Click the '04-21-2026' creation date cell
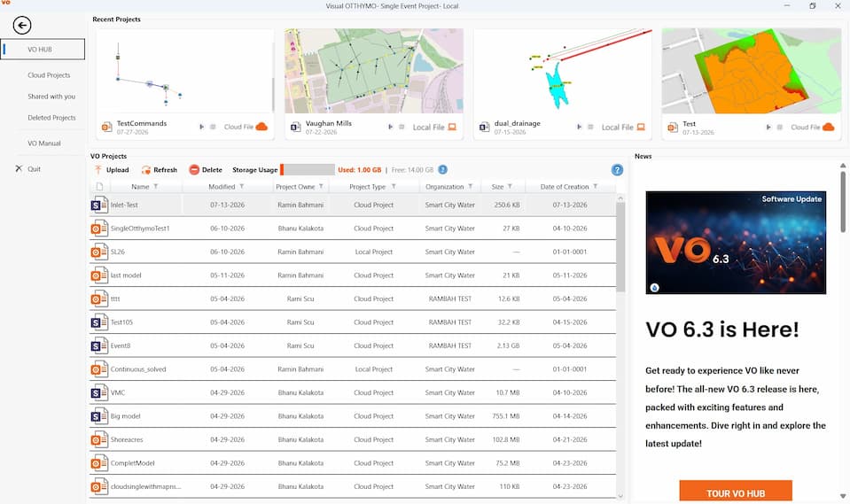 (x=570, y=439)
